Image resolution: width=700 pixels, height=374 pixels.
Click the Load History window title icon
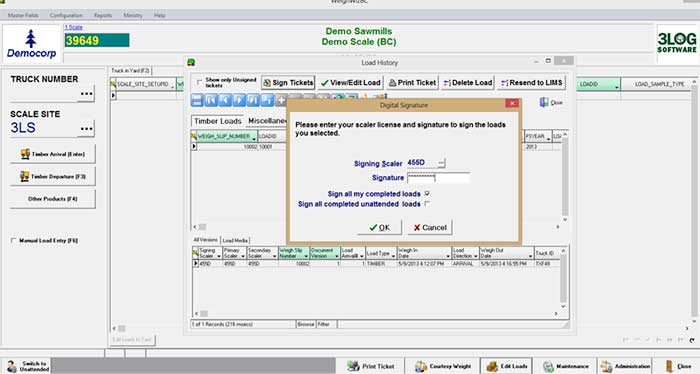click(192, 62)
